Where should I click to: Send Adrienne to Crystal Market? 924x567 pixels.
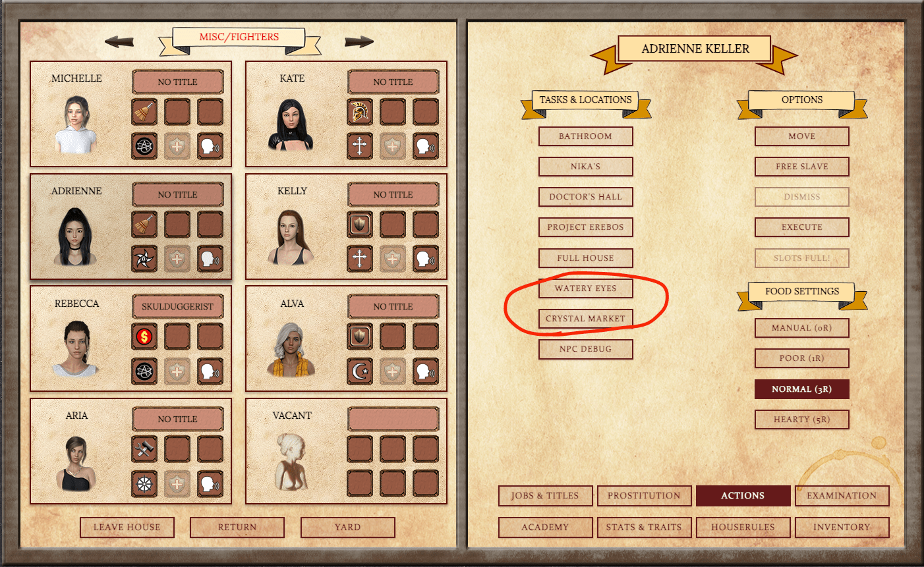point(585,319)
